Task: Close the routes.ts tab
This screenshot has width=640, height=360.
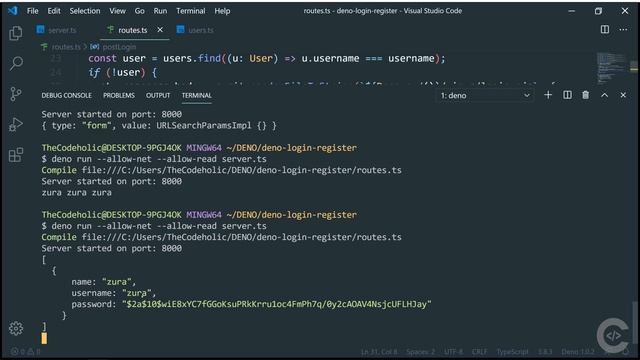Action: coord(160,30)
